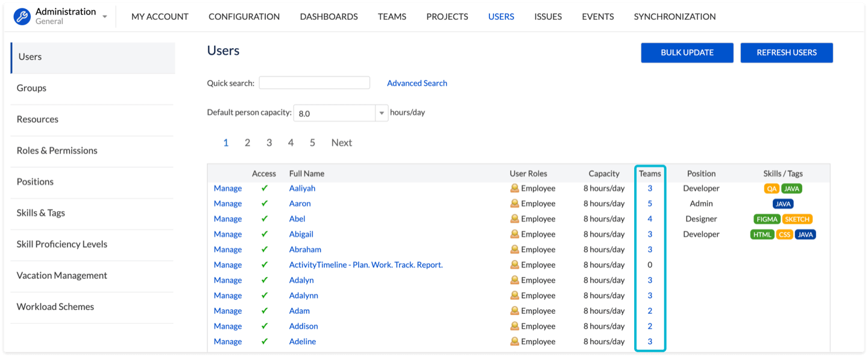Click the Employee role icon for Aaliyah
This screenshot has height=357, width=868.
click(x=514, y=188)
